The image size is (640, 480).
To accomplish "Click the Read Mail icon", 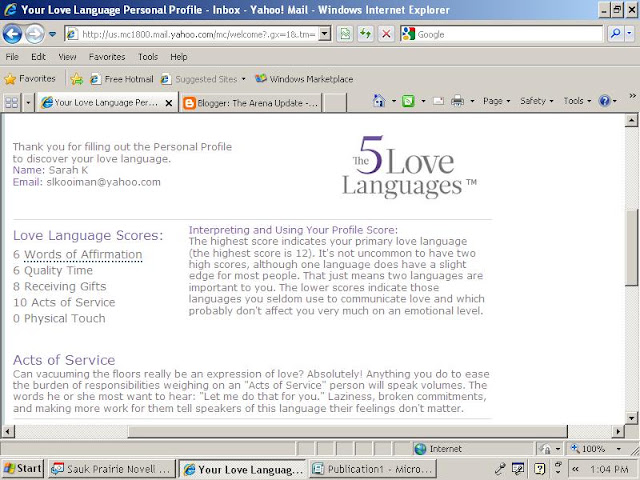I will click(x=438, y=101).
